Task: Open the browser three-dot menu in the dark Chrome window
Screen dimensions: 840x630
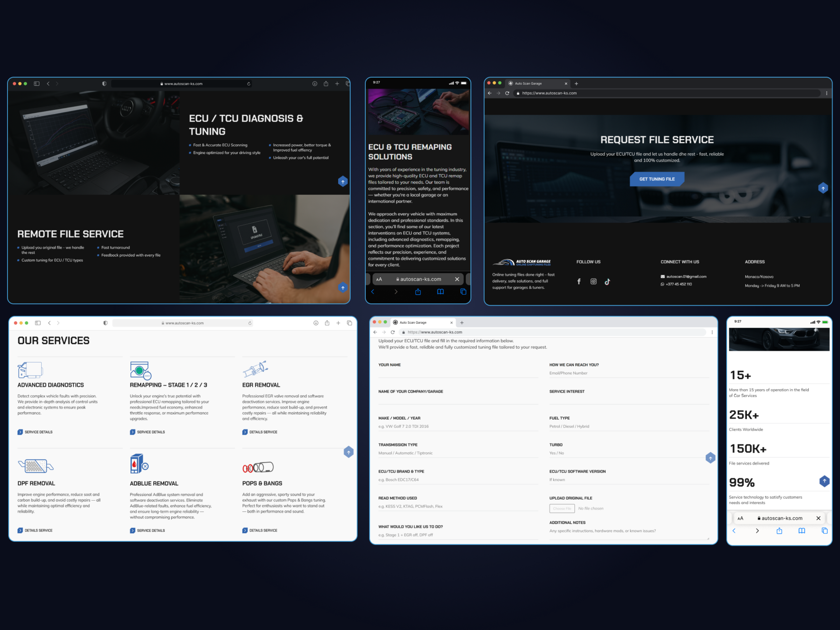Action: pyautogui.click(x=826, y=93)
